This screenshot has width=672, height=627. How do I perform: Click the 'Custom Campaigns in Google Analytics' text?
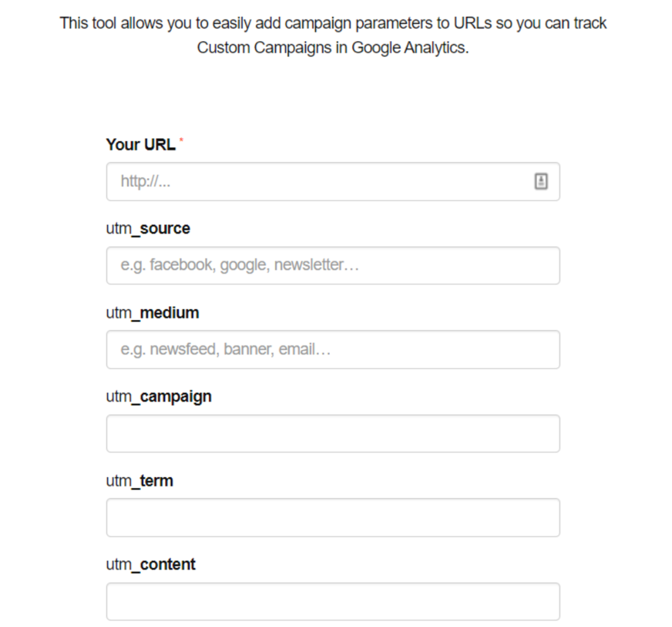pyautogui.click(x=333, y=48)
